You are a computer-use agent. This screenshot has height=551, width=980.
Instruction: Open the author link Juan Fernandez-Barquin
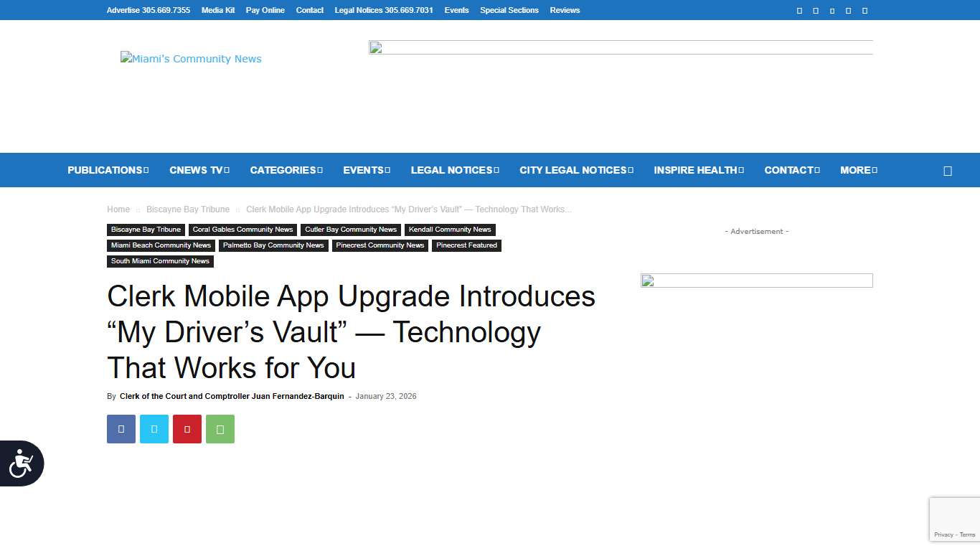tap(231, 395)
